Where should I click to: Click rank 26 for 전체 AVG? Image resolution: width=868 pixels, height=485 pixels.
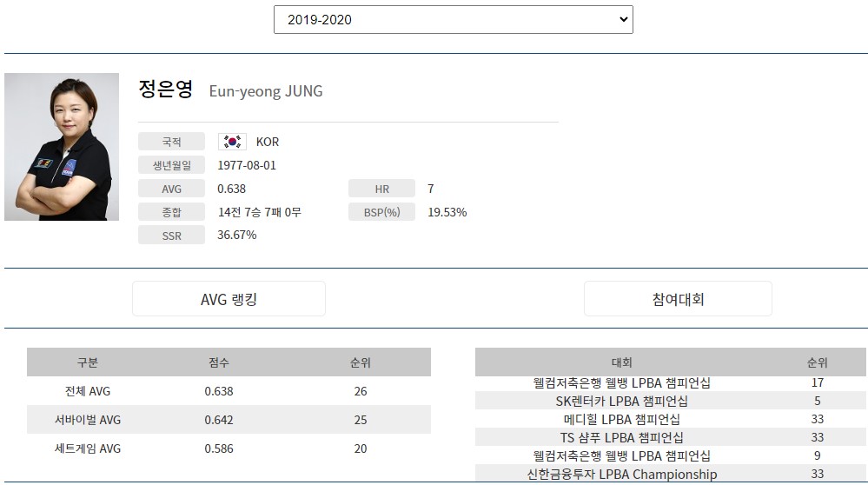click(361, 391)
